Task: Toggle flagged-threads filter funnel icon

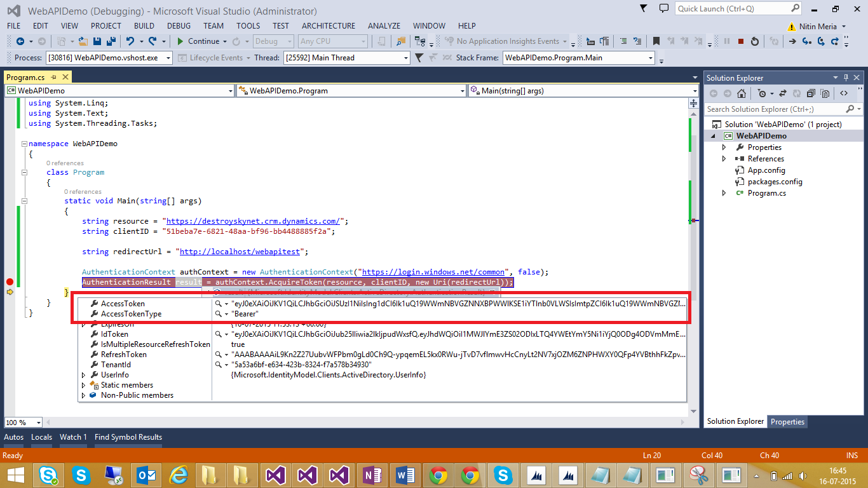Action: pyautogui.click(x=419, y=58)
